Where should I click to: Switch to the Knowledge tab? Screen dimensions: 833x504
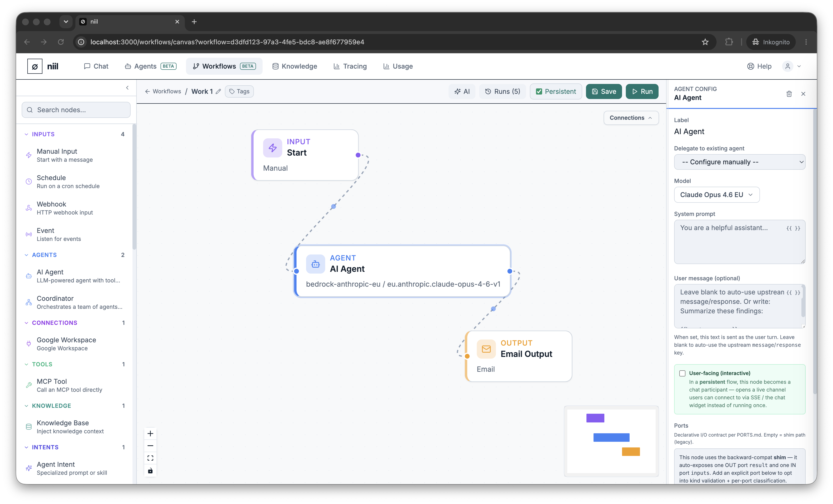tap(294, 66)
